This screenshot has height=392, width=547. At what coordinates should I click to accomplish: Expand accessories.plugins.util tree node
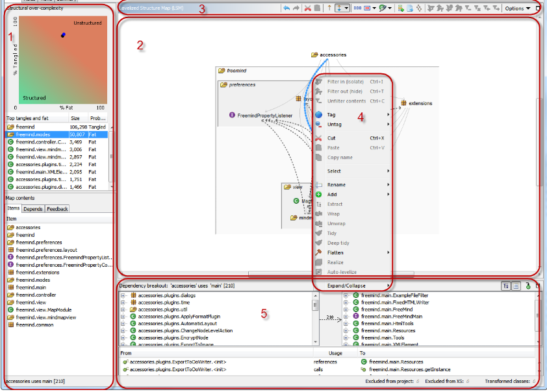tap(123, 310)
